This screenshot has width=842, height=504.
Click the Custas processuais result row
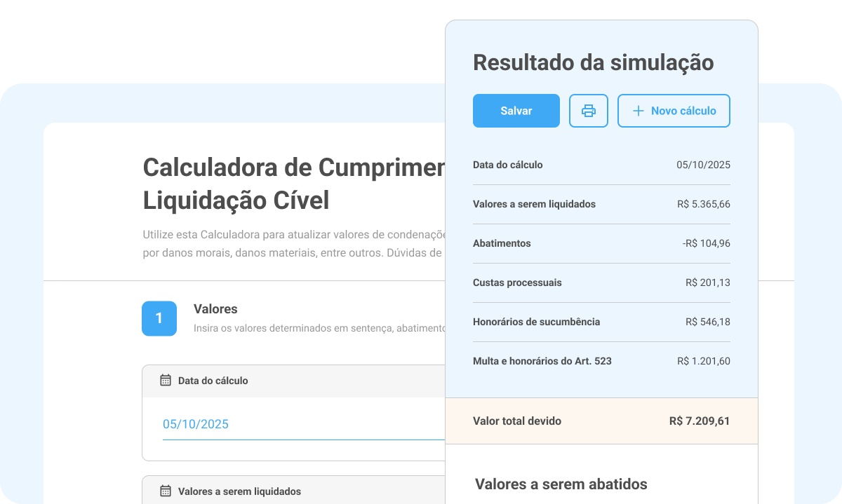point(601,282)
